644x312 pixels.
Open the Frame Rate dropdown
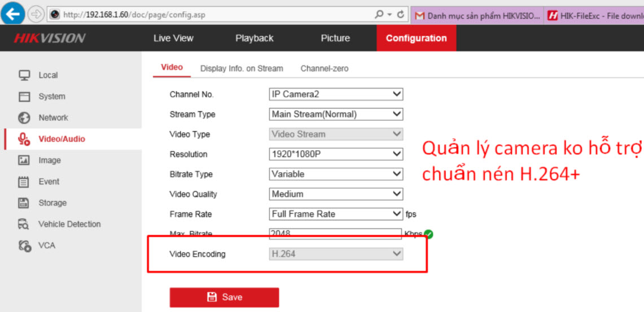point(336,214)
